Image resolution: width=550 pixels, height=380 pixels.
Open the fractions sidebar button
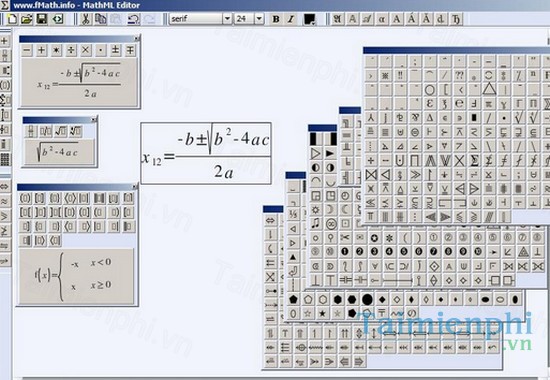(5, 56)
